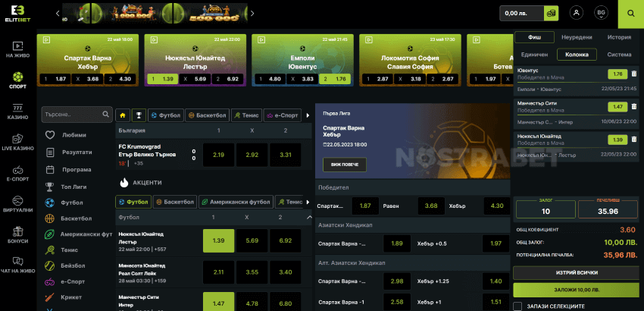Open the user account icon
The width and height of the screenshot is (644, 311).
tap(577, 13)
